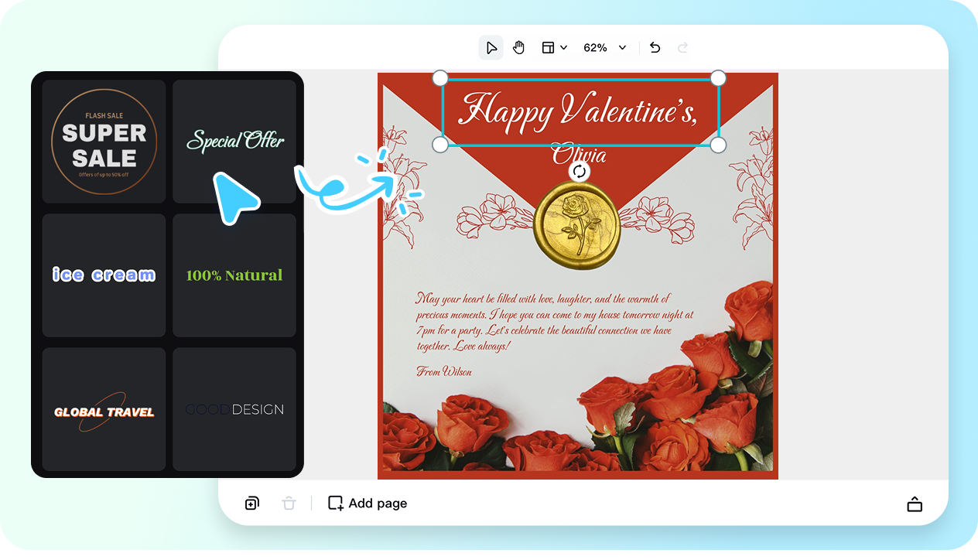
Task: Open the export/share icon at bottom right
Action: click(x=915, y=503)
